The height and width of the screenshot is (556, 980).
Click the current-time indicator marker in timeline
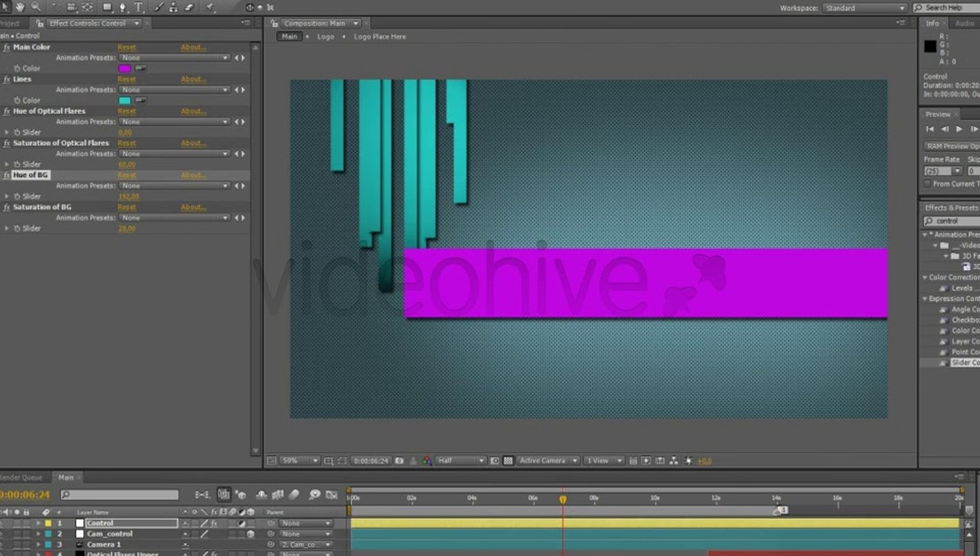click(x=563, y=500)
